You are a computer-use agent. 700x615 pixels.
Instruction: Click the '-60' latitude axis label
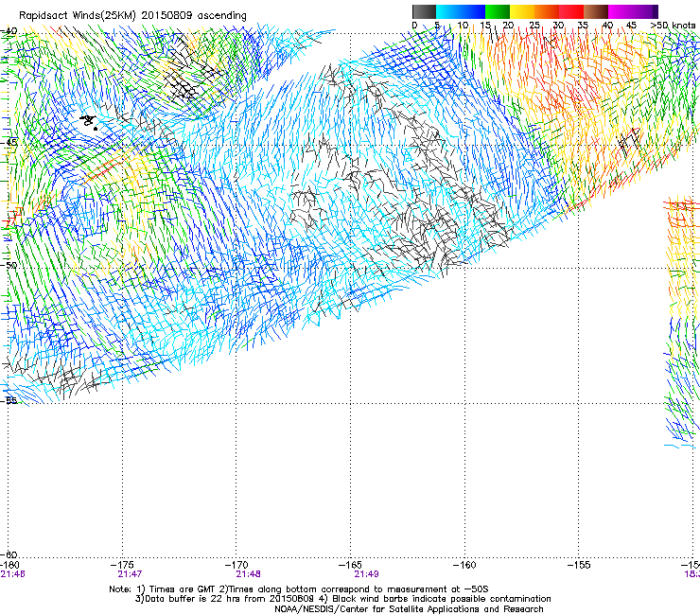(x=9, y=554)
